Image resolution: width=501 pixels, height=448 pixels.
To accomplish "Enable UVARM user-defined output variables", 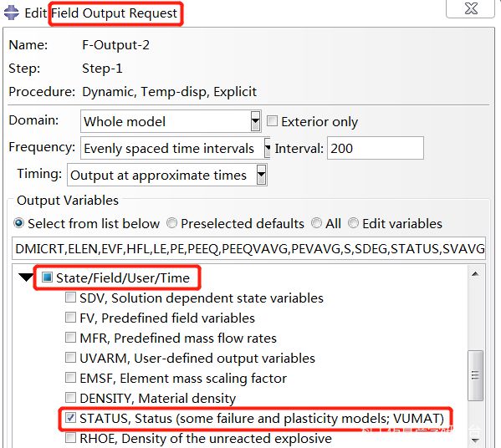I will click(x=70, y=358).
